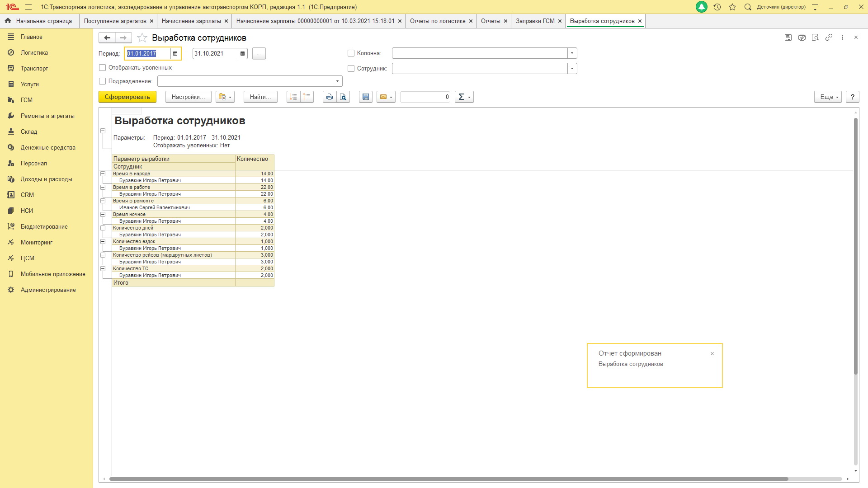Save the report using header diskette icon
This screenshot has height=488, width=868.
click(x=788, y=38)
